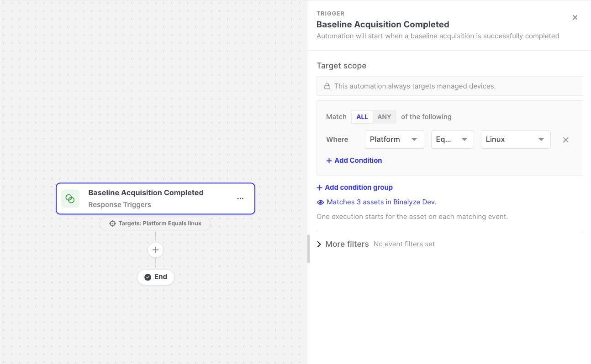Close the trigger panel
The height and width of the screenshot is (364, 591).
click(x=575, y=17)
